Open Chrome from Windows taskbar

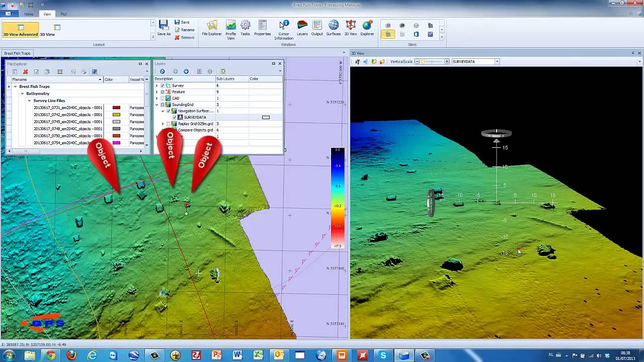coord(50,355)
